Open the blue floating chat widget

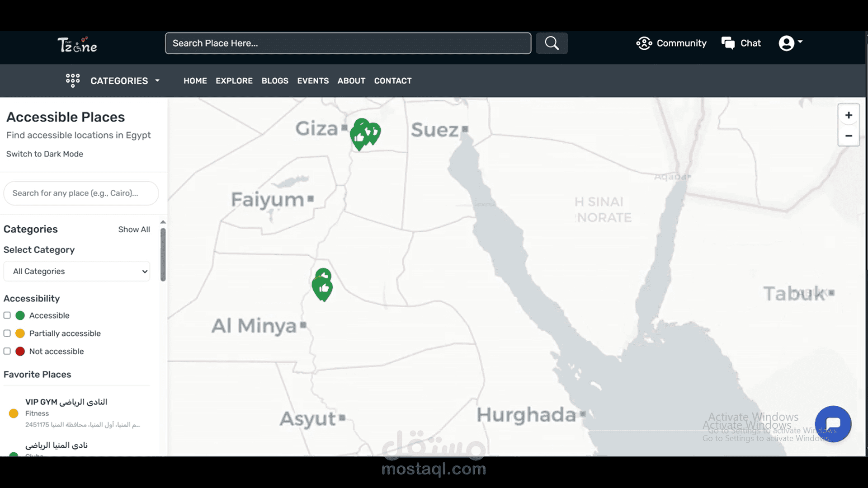833,424
